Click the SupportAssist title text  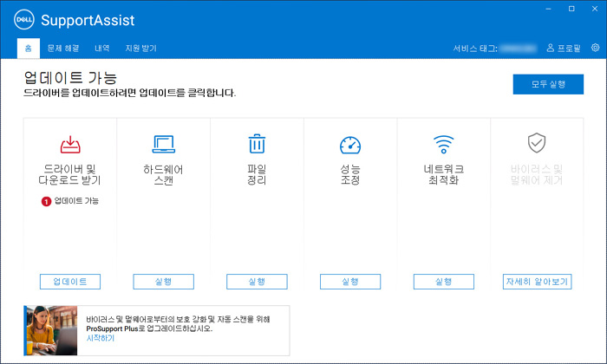click(88, 20)
